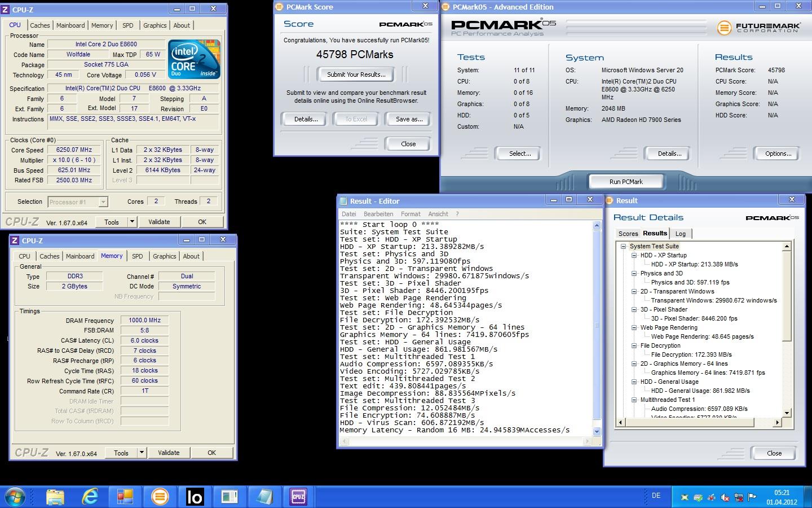The width and height of the screenshot is (812, 508).
Task: Click the CAS# Latency value '6.0 clocks'
Action: pos(144,341)
